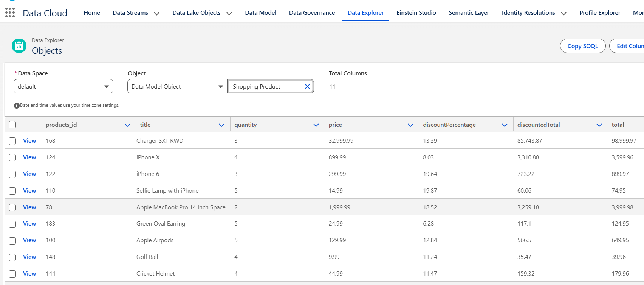Open the View link for Charger SXT RWD
Image resolution: width=644 pixels, height=285 pixels.
[x=29, y=141]
